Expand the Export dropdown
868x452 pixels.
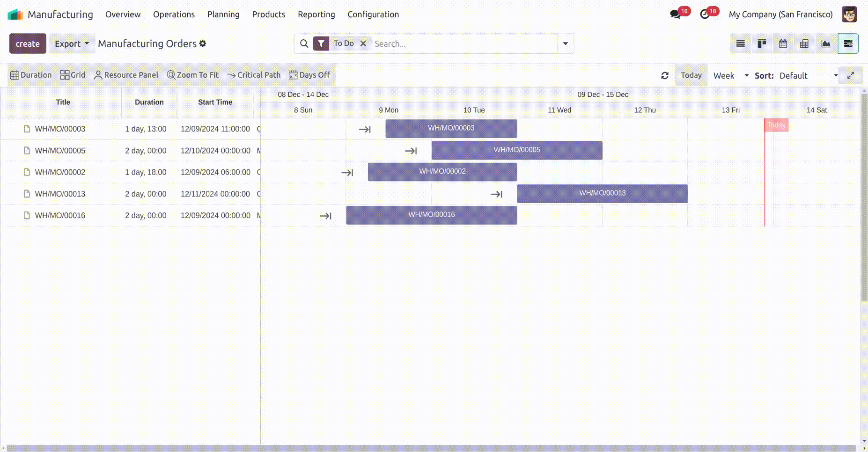pos(72,44)
